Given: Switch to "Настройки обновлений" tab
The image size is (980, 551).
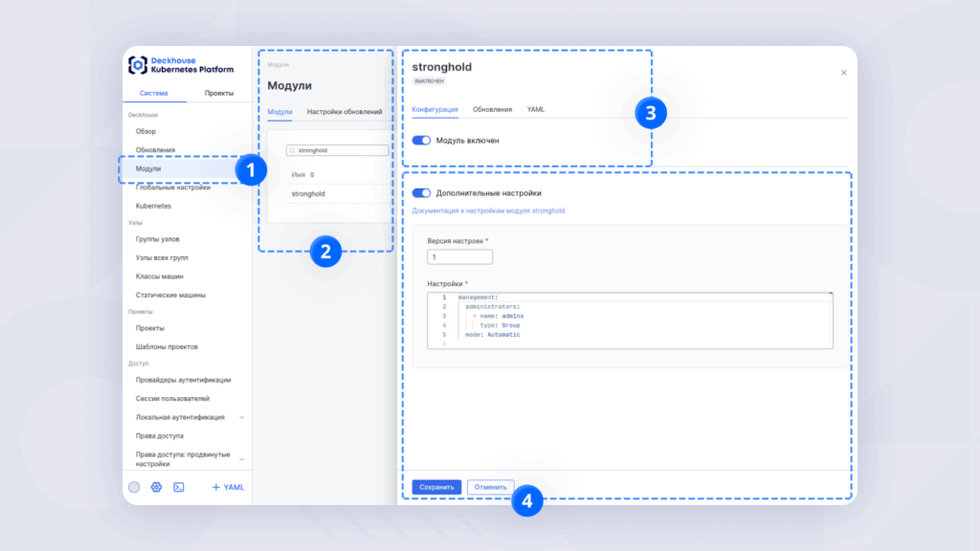Looking at the screenshot, I should click(344, 112).
